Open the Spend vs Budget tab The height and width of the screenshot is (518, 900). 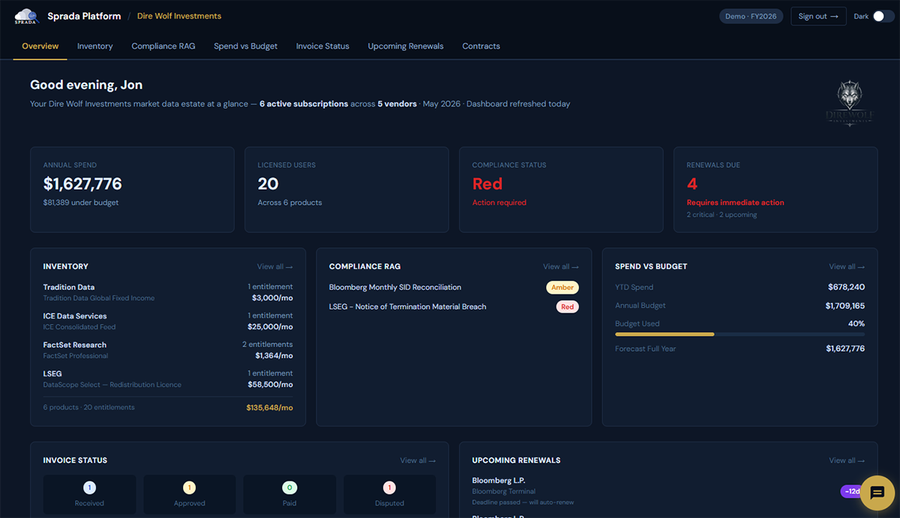[245, 46]
